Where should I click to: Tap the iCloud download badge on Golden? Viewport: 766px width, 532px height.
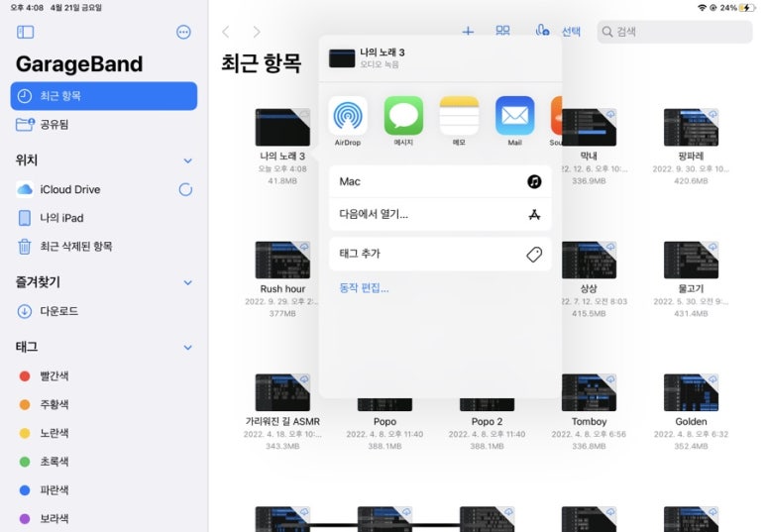712,379
